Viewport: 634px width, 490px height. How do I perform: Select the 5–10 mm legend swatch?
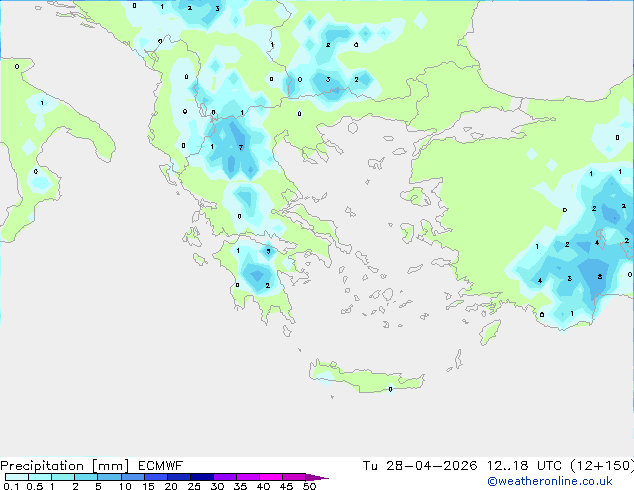109,477
